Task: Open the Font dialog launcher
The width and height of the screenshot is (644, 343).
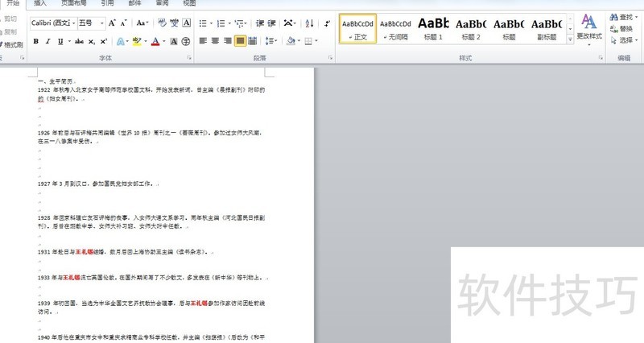Action: tap(189, 58)
